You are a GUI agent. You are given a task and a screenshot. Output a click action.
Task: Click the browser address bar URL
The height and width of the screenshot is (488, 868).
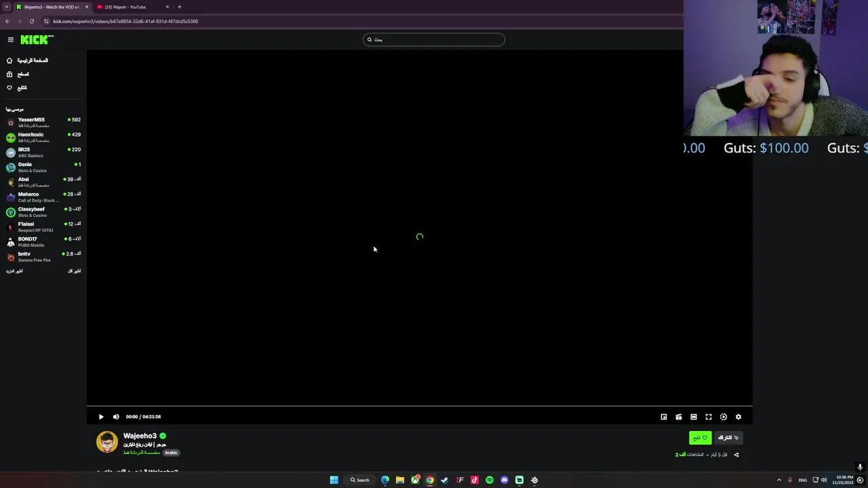pyautogui.click(x=125, y=21)
